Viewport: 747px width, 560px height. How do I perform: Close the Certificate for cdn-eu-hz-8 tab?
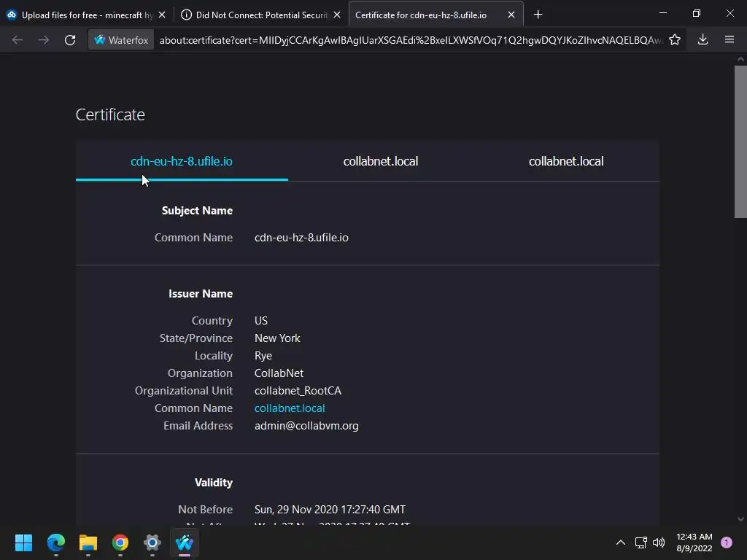click(x=511, y=15)
